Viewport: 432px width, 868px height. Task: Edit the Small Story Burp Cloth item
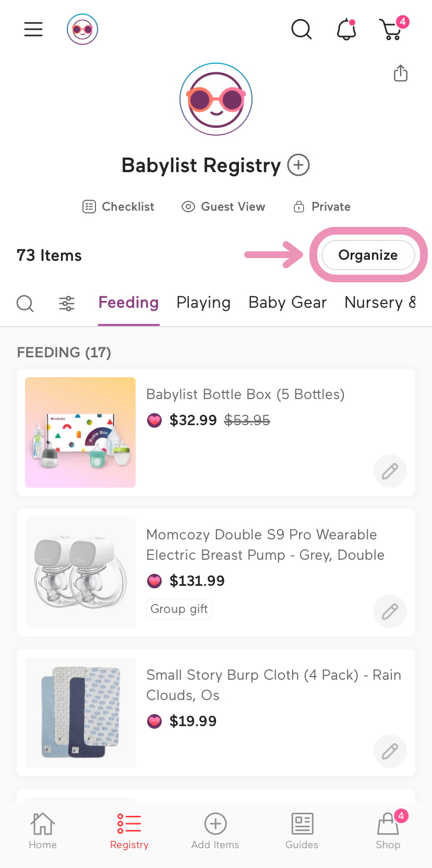coord(390,751)
